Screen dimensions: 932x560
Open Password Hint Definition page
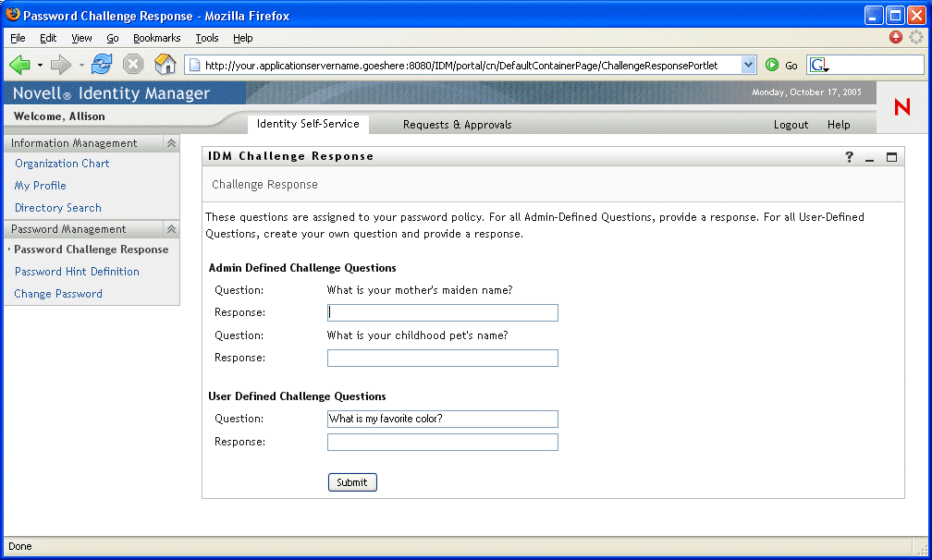tap(77, 272)
